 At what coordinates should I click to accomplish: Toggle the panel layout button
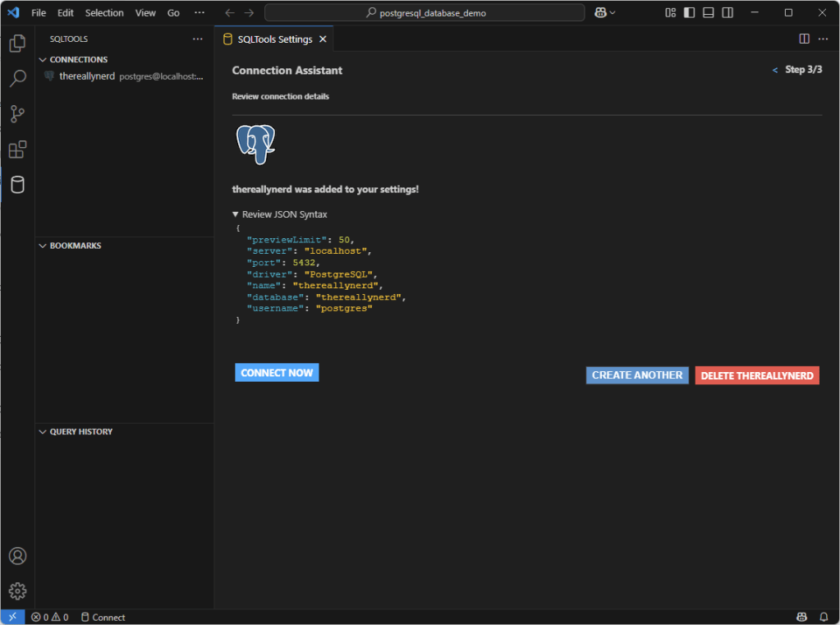tap(708, 13)
